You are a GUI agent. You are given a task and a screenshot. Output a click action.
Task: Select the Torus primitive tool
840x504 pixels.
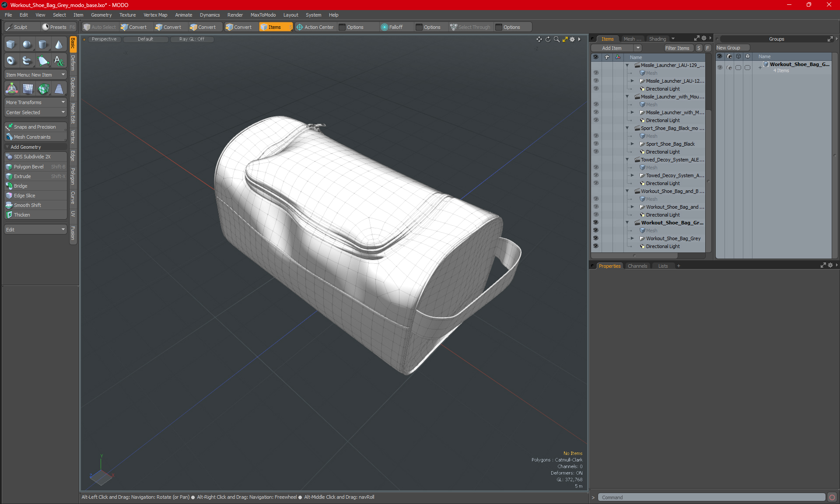pyautogui.click(x=11, y=60)
